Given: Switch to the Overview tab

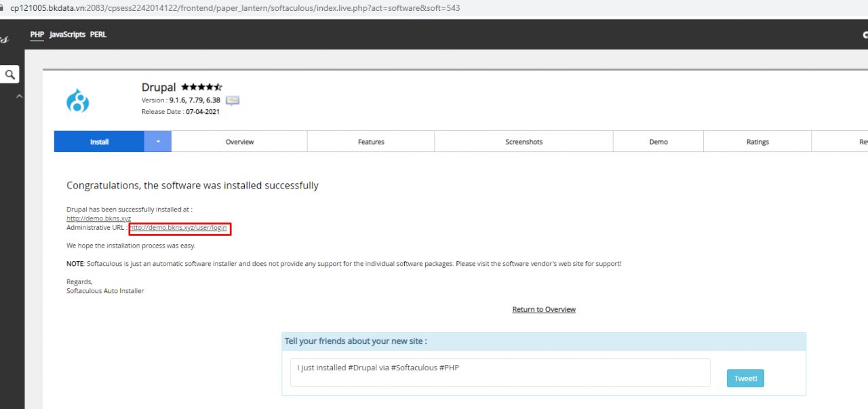Looking at the screenshot, I should [x=239, y=142].
